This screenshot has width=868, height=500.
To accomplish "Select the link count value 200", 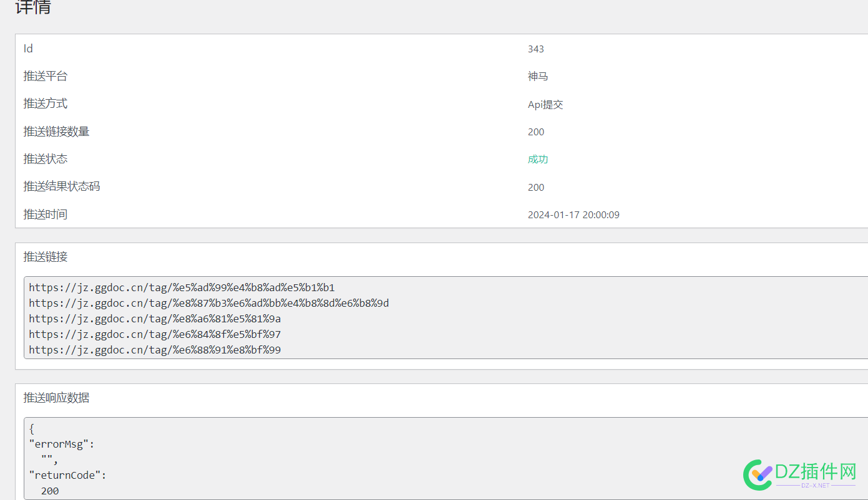I will click(536, 132).
